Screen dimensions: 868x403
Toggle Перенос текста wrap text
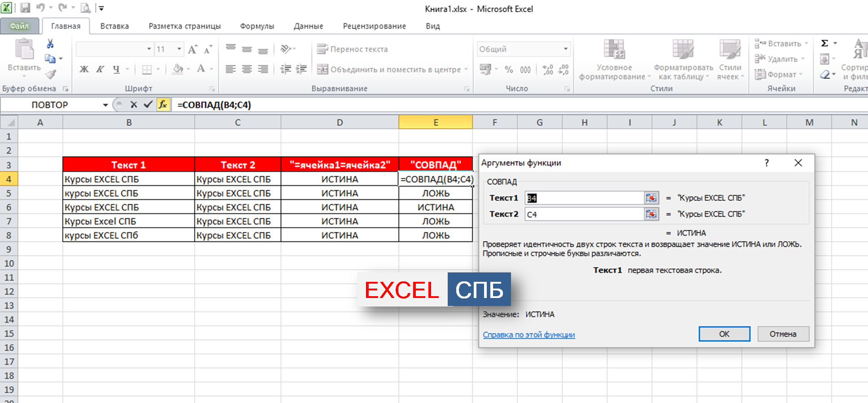(x=352, y=49)
